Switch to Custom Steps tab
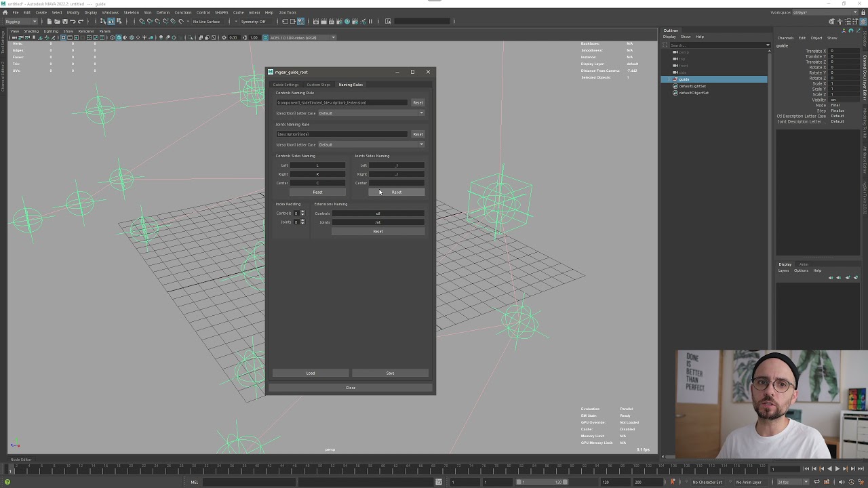Screen dimensions: 868x488 coord(318,85)
